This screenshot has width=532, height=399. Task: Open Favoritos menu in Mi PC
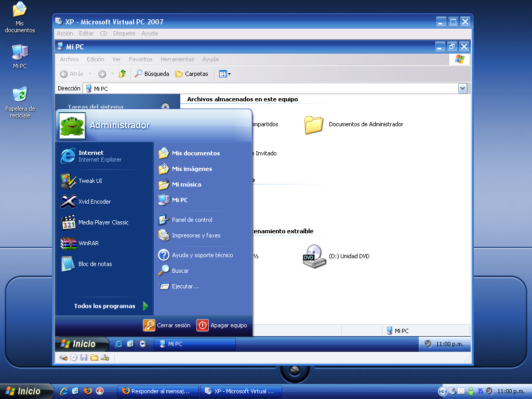140,59
